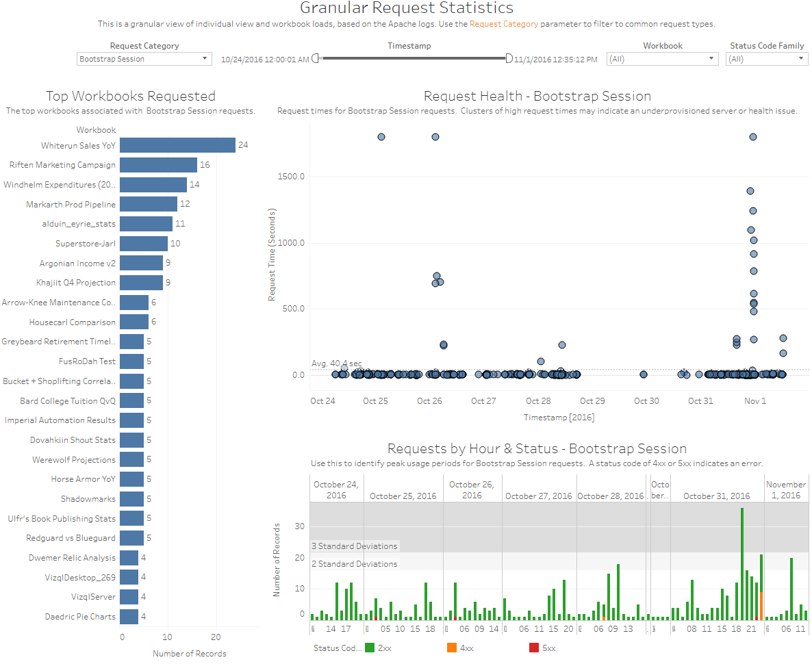812x664 pixels.
Task: Select the October 25, 2016 date header
Action: (403, 496)
